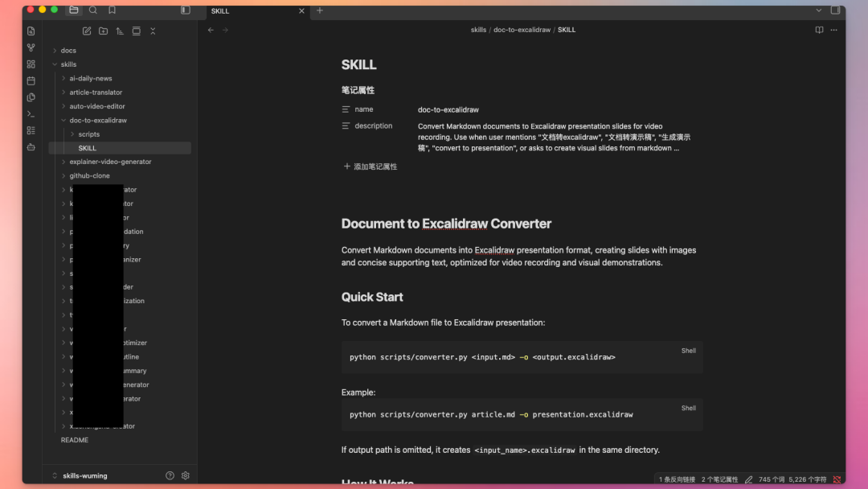The image size is (868, 489).
Task: Navigate forward with right arrow
Action: click(225, 30)
